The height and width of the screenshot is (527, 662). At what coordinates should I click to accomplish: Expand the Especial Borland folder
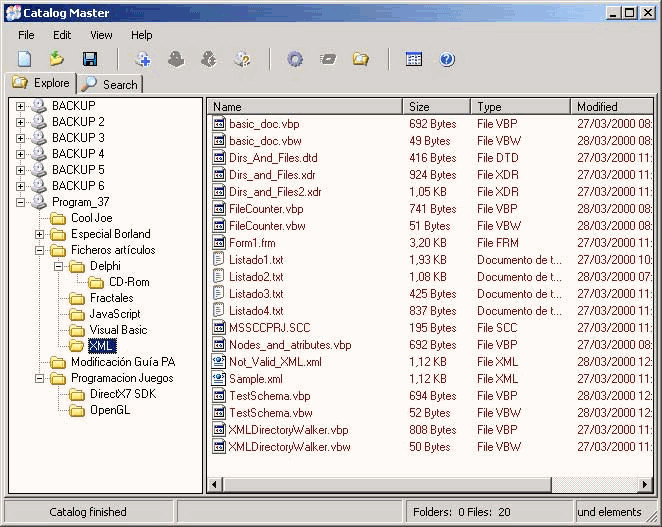39,234
